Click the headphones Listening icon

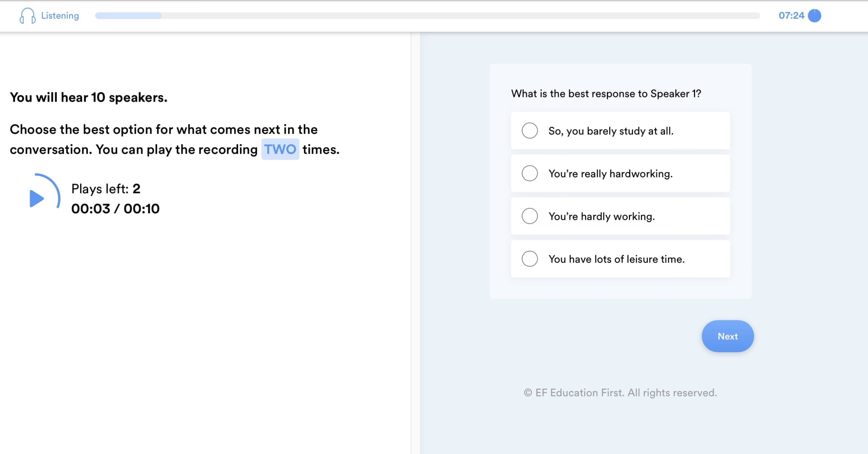pyautogui.click(x=27, y=16)
